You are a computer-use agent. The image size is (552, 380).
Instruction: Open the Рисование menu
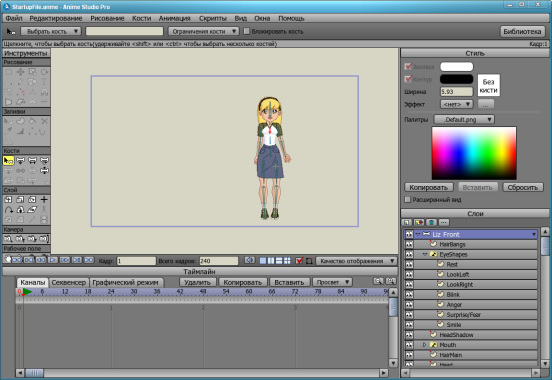(x=107, y=18)
